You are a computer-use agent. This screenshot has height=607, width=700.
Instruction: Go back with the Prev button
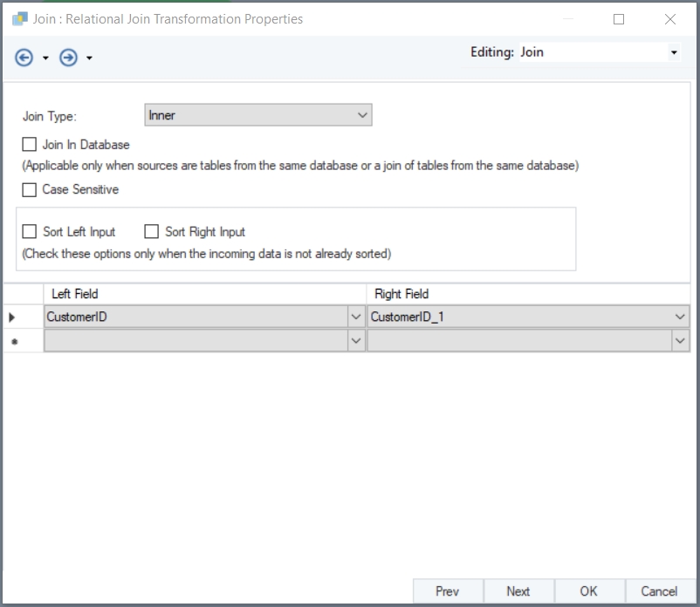(447, 591)
